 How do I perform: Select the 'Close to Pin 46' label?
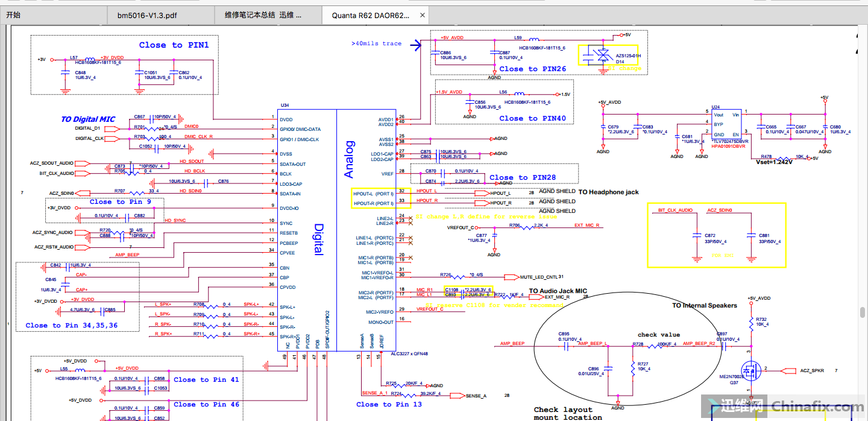coord(206,404)
